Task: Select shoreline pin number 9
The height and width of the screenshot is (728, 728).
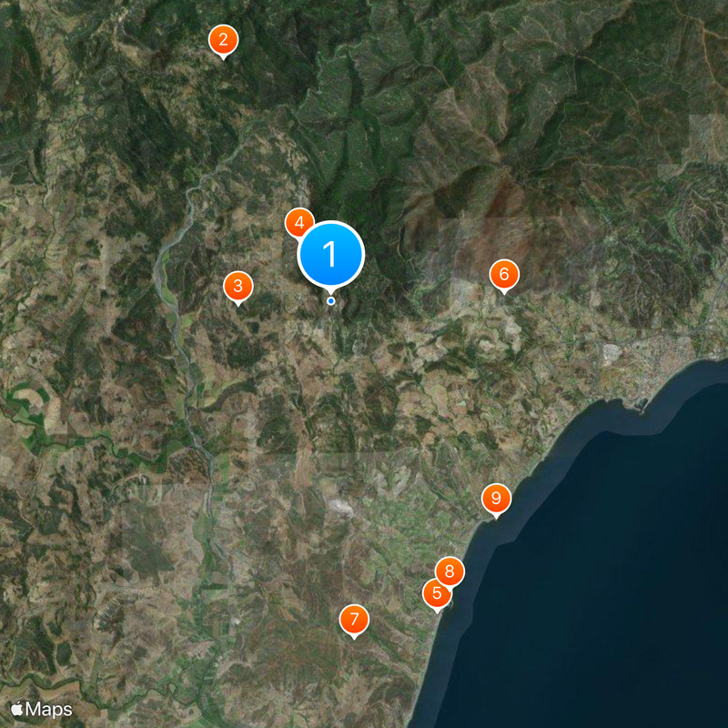Action: [x=496, y=498]
